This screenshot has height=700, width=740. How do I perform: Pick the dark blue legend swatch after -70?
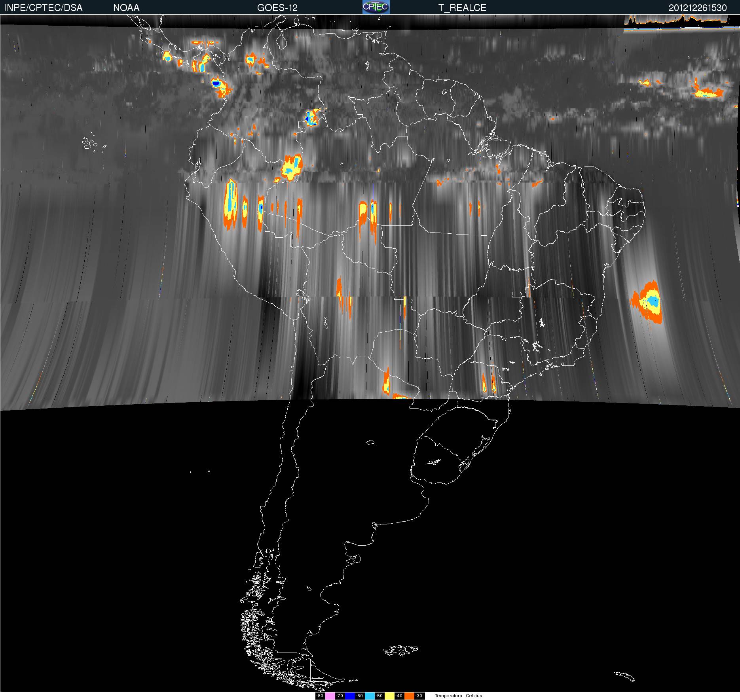pyautogui.click(x=350, y=696)
